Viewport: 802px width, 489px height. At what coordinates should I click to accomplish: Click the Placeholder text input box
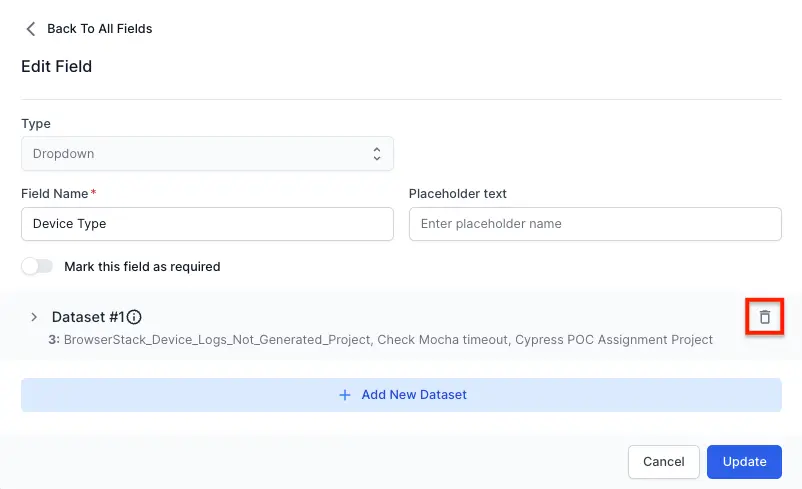[x=594, y=224]
